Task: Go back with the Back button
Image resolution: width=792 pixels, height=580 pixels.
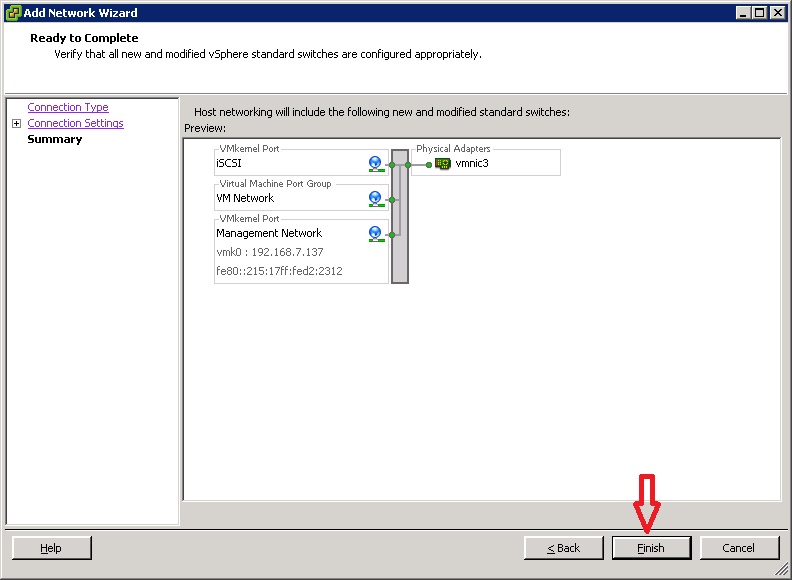Action: click(564, 548)
